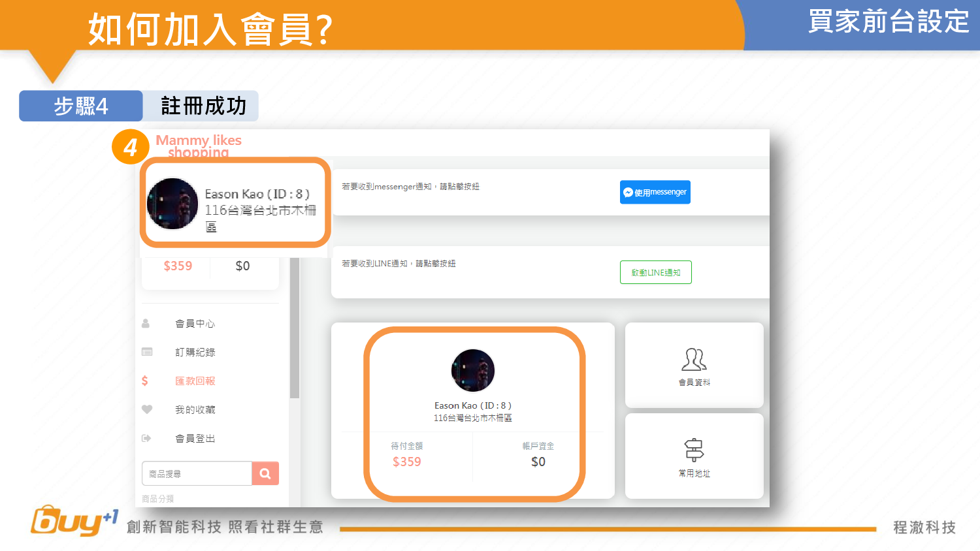Click the 訂購紀錄 list icon
The width and height of the screenshot is (980, 551).
[147, 352]
